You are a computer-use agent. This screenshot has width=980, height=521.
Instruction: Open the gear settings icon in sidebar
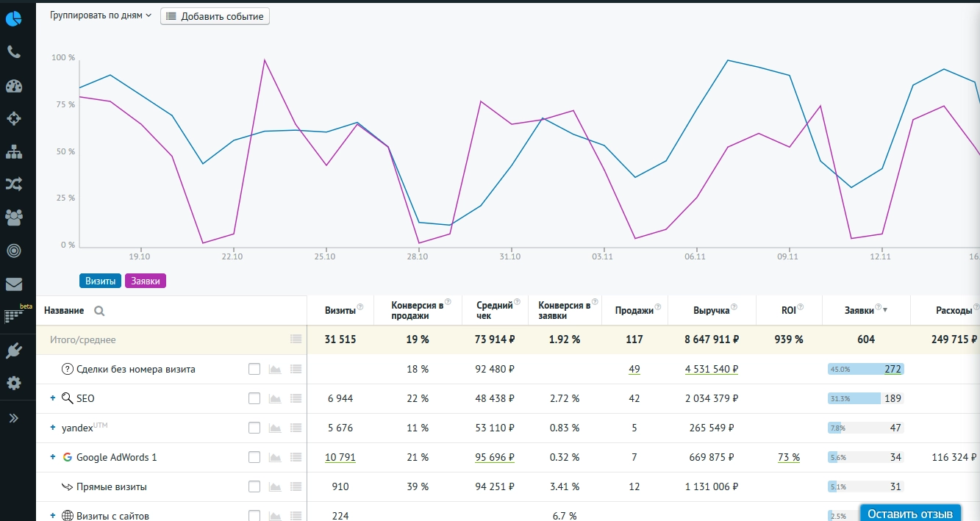[13, 383]
